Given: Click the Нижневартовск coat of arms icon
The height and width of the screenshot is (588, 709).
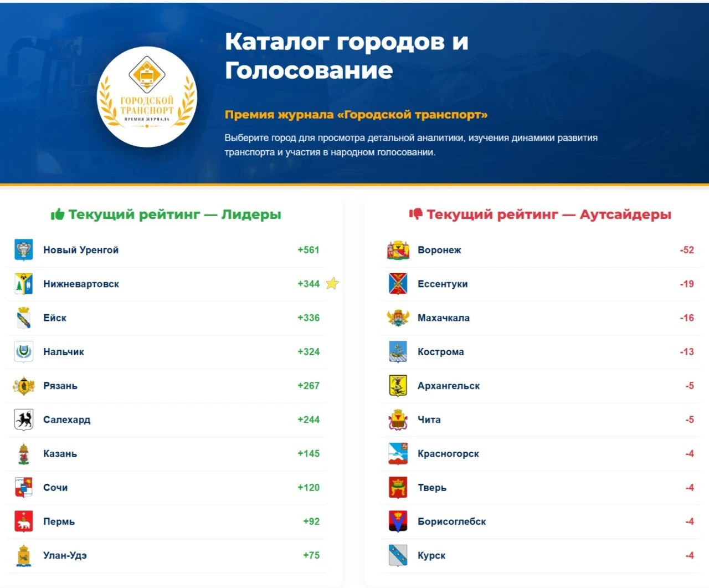Looking at the screenshot, I should click(x=24, y=284).
